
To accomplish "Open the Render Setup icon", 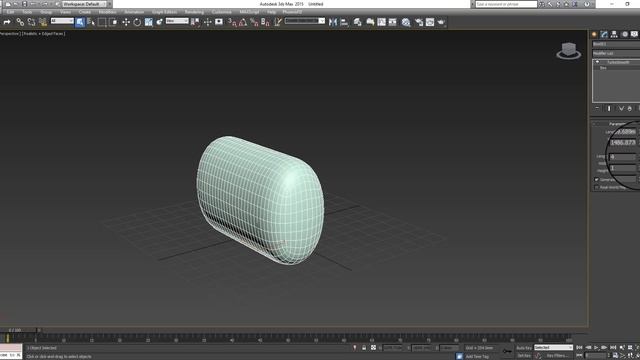I will (x=419, y=22).
